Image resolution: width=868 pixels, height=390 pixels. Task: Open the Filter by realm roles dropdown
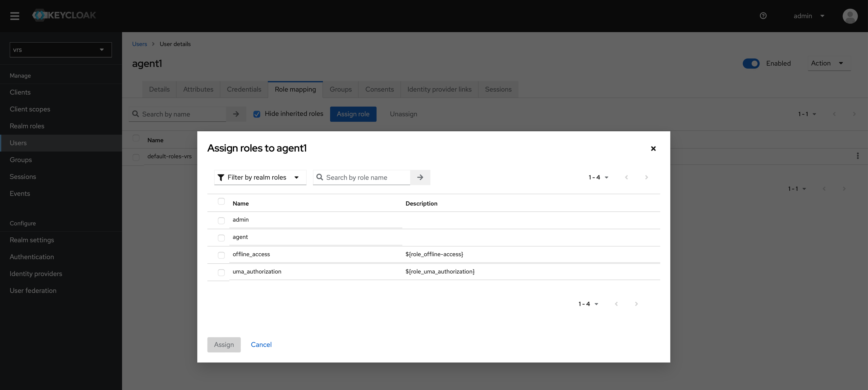click(x=260, y=177)
